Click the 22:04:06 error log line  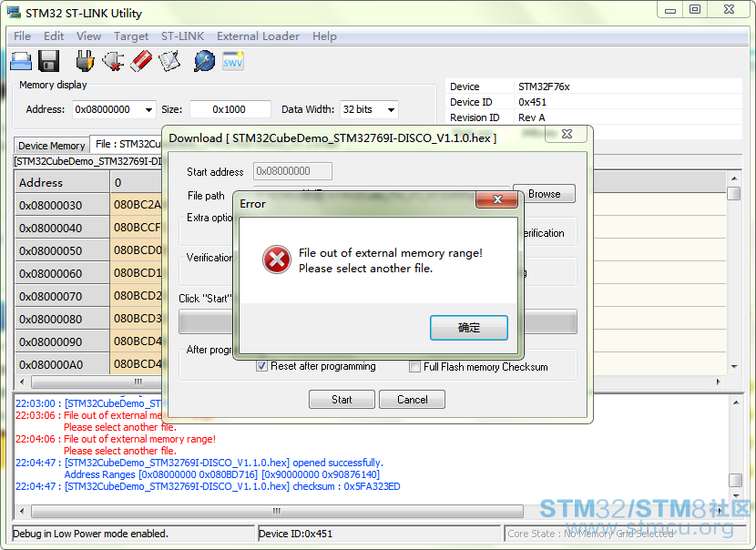tap(116, 439)
